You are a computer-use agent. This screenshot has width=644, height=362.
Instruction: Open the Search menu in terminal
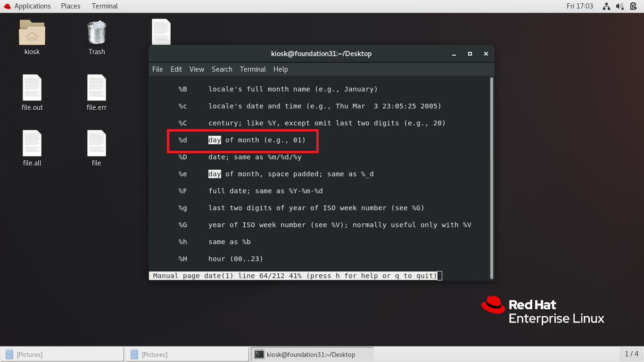[x=222, y=69]
